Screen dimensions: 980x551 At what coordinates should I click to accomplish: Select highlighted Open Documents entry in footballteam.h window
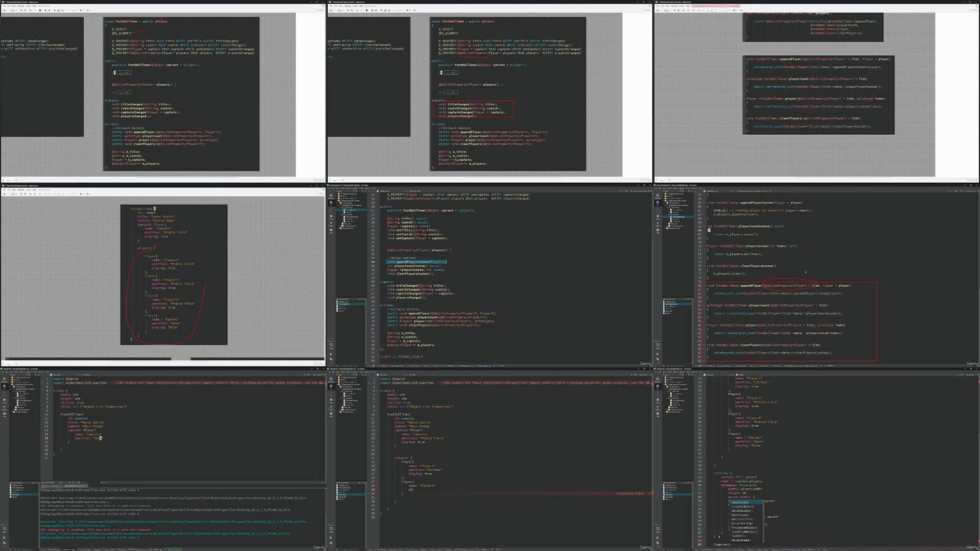[x=351, y=304]
